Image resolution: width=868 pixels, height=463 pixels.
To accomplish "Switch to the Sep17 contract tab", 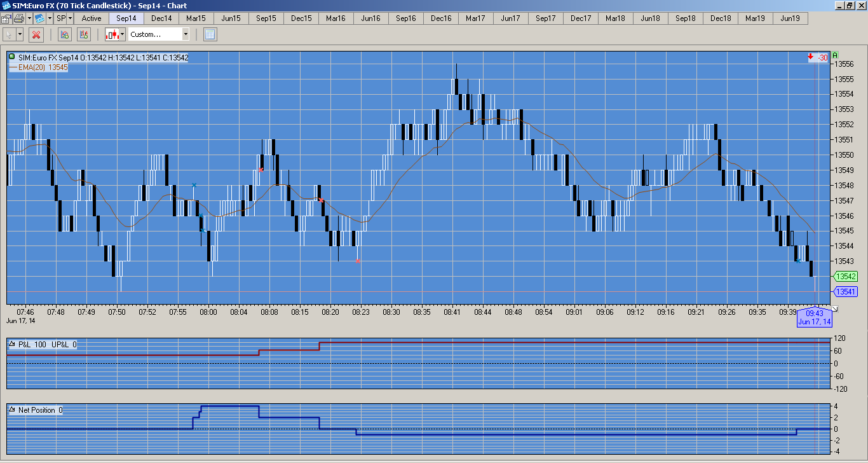I will (546, 18).
